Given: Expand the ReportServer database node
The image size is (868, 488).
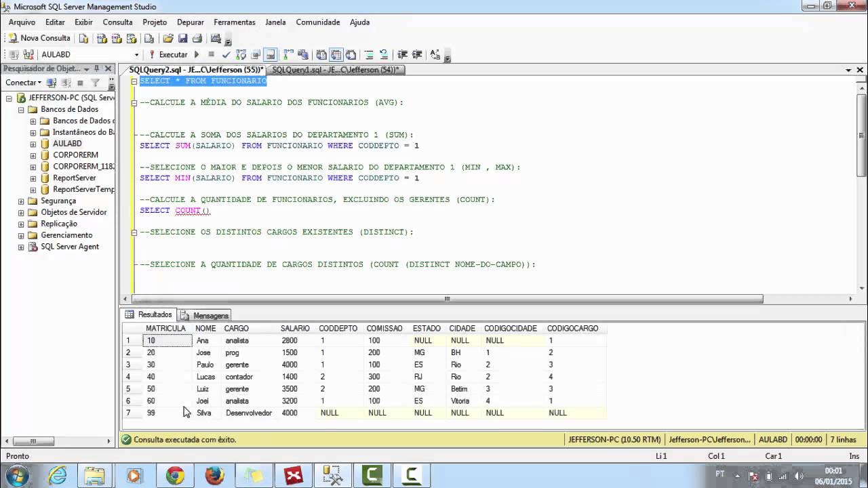Looking at the screenshot, I should pyautogui.click(x=33, y=178).
